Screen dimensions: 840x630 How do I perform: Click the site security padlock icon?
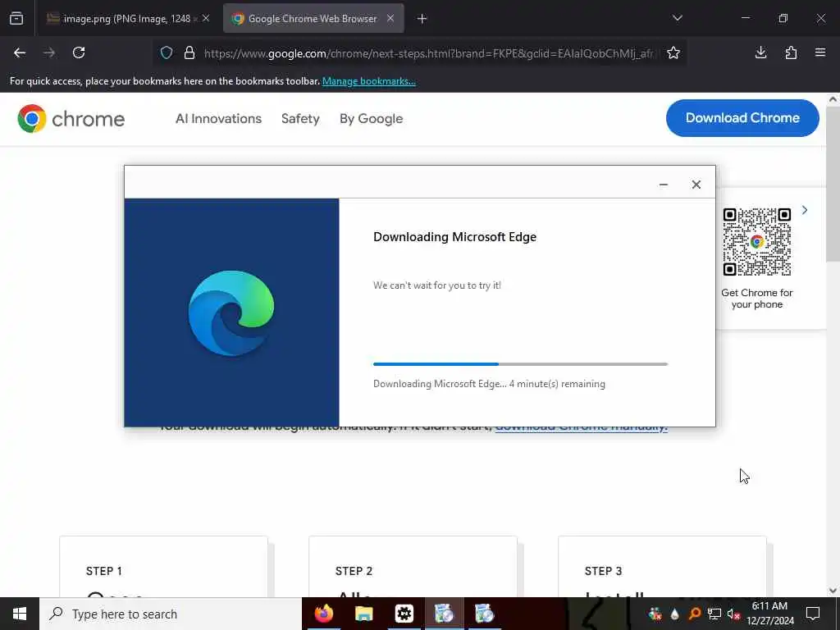189,52
